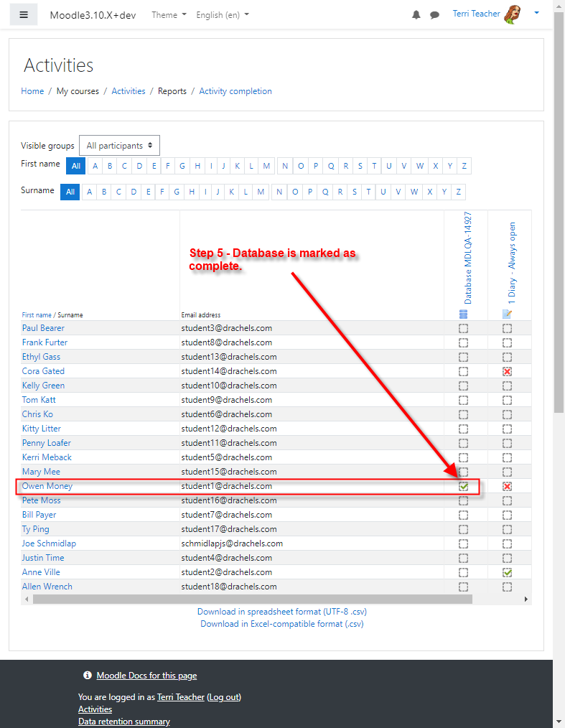Viewport: 565px width, 728px height.
Task: Open Data retention summary link
Action: tap(124, 722)
